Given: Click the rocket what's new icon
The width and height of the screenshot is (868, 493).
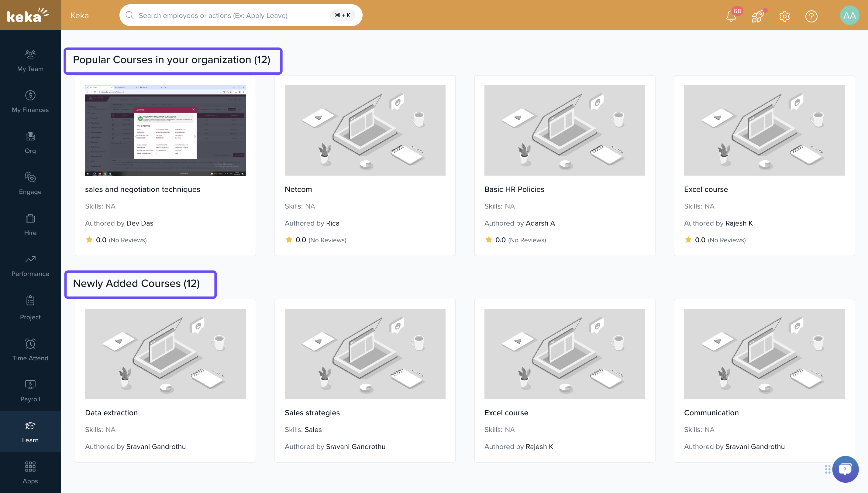Looking at the screenshot, I should tap(757, 16).
